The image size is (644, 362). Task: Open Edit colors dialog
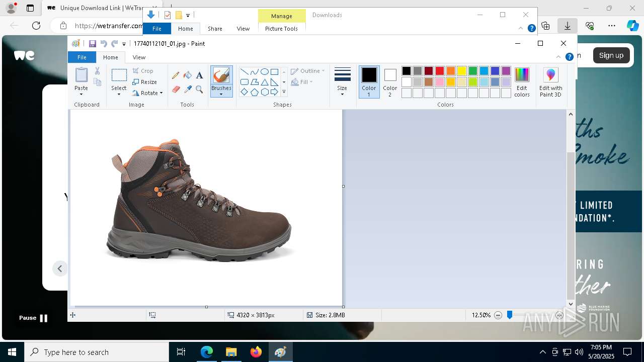(x=522, y=82)
